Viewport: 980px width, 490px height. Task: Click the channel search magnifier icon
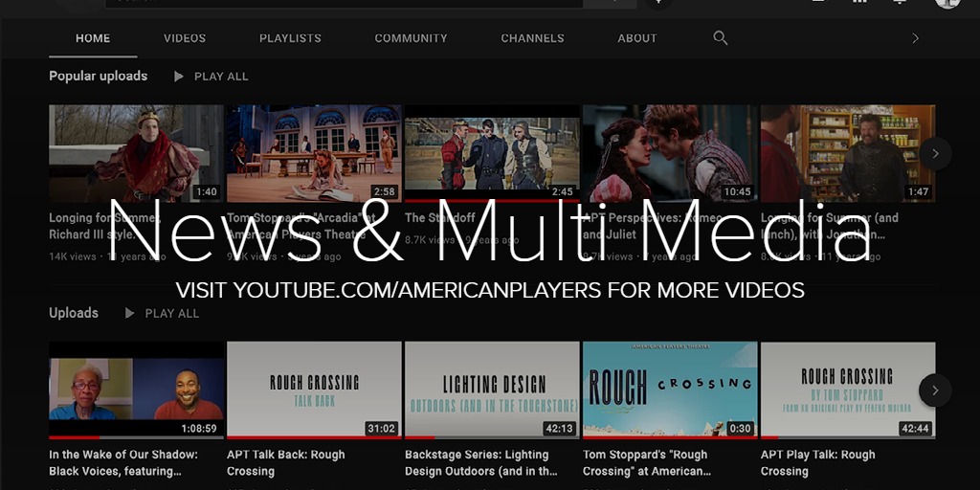721,38
